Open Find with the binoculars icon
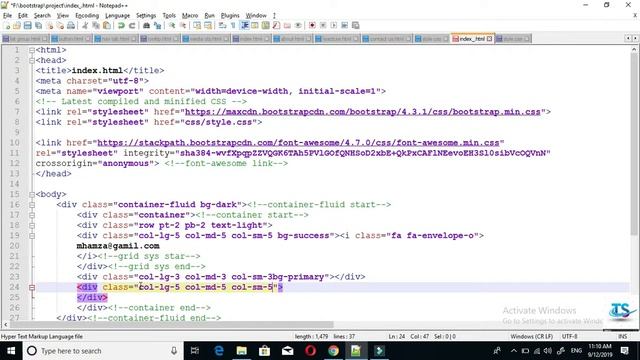This screenshot has height=360, width=640. pyautogui.click(x=146, y=25)
